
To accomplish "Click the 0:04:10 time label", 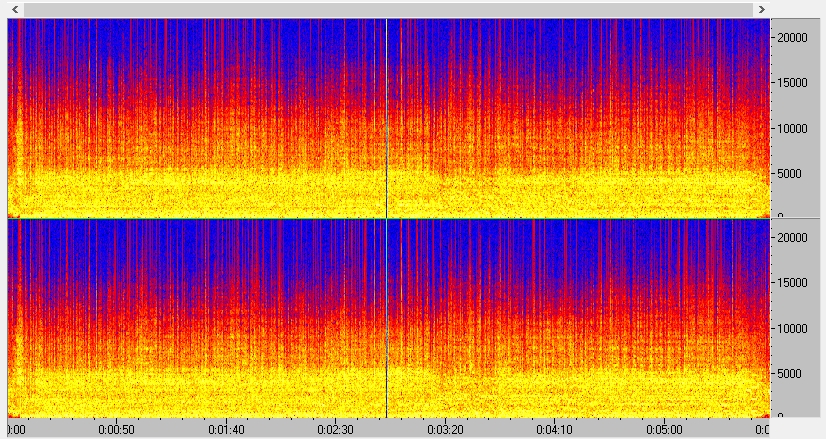I will pos(555,430).
